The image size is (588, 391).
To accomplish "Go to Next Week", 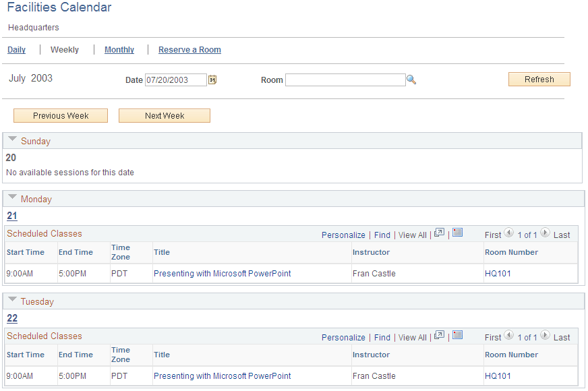I will click(x=165, y=116).
